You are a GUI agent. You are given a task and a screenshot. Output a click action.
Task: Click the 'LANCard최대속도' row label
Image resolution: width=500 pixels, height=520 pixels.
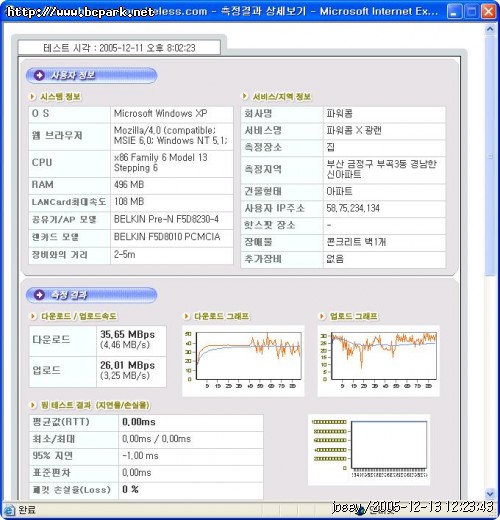pyautogui.click(x=69, y=202)
